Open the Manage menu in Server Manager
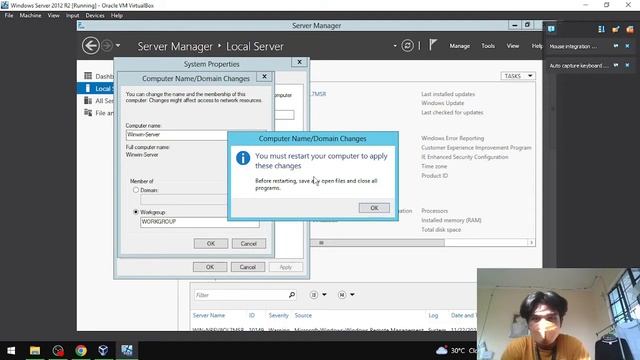The height and width of the screenshot is (360, 640). pyautogui.click(x=460, y=46)
